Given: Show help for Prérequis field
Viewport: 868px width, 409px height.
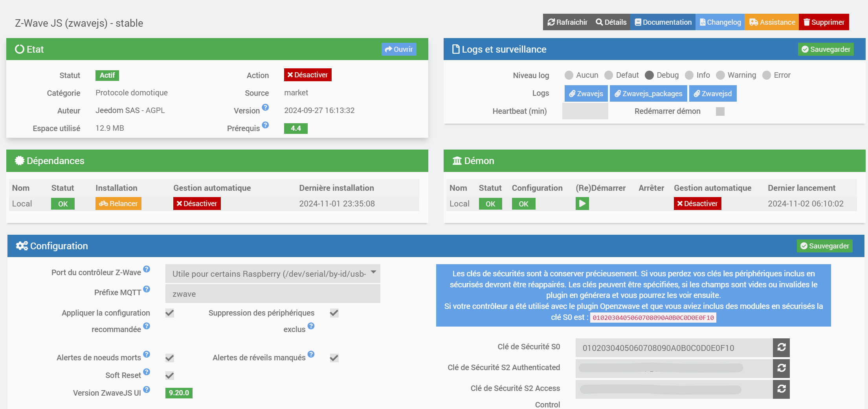Looking at the screenshot, I should [266, 125].
